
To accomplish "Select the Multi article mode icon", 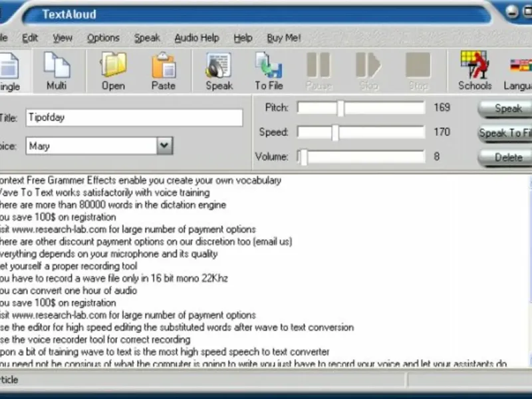I will click(57, 71).
